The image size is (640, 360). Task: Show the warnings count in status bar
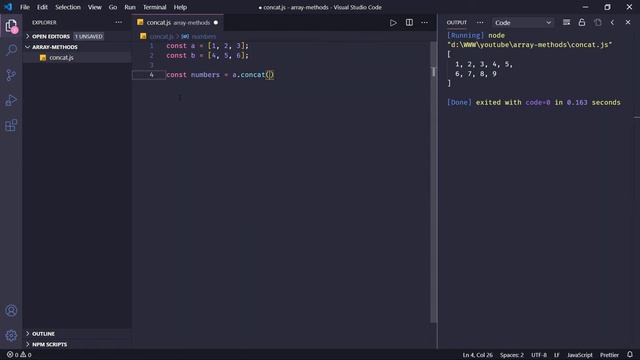26,355
